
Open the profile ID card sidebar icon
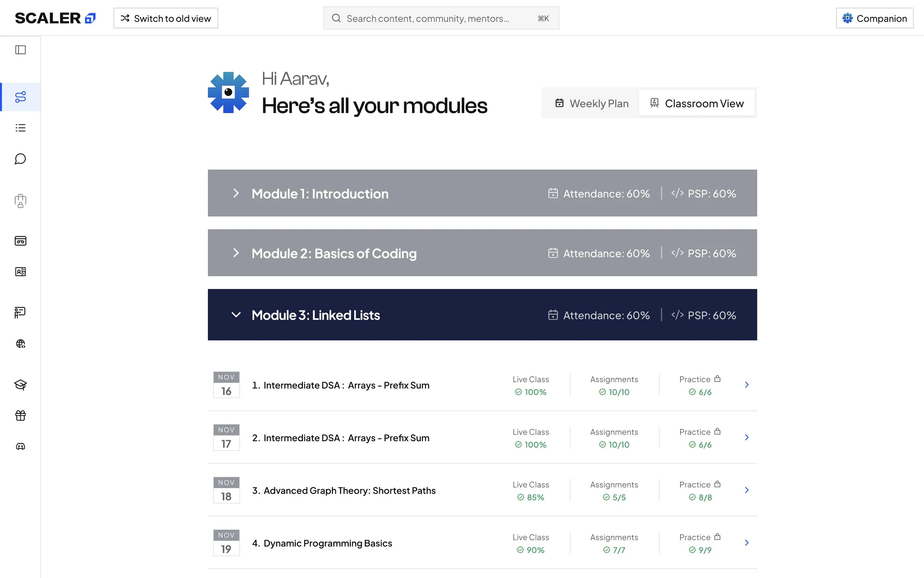pyautogui.click(x=20, y=272)
